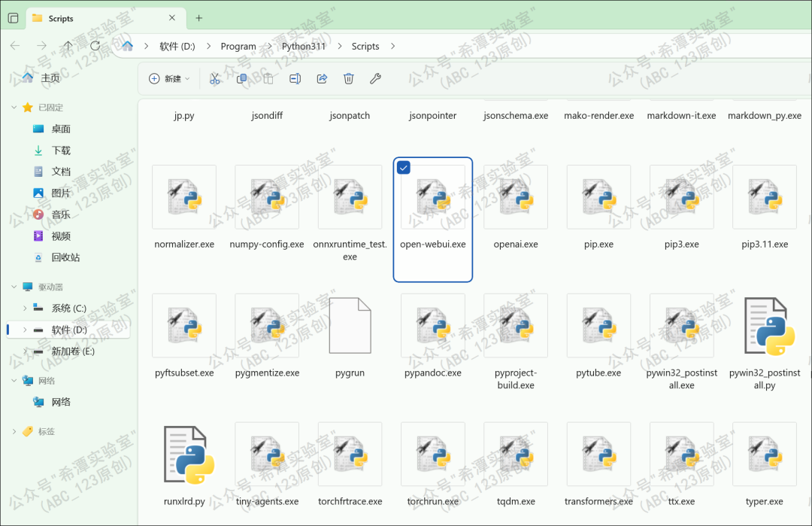Close the Scripts tab
Screen dimensions: 812x526
(172, 17)
